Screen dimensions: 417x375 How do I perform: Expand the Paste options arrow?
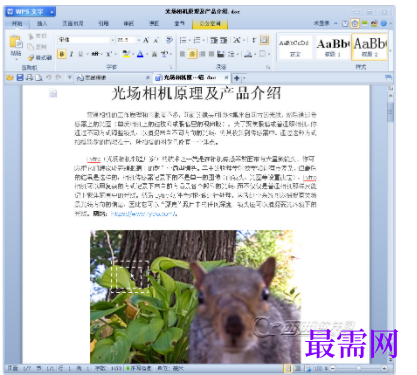tap(16, 59)
